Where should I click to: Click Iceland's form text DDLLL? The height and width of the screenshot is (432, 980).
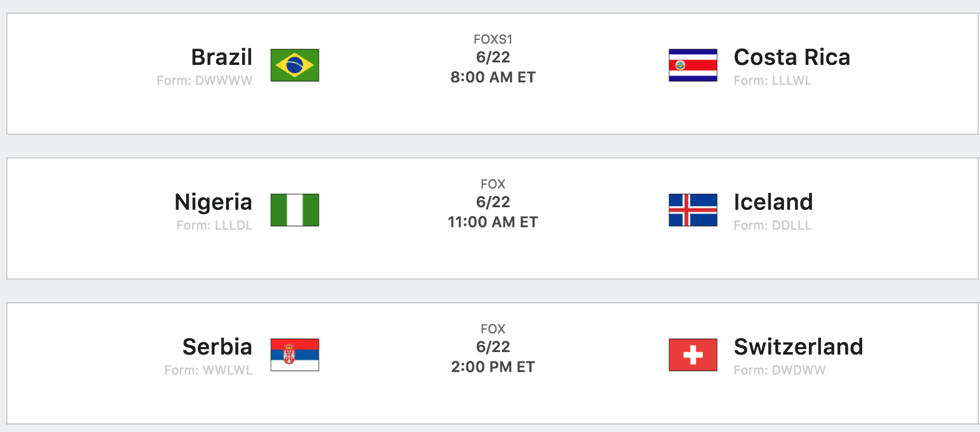coord(773,225)
